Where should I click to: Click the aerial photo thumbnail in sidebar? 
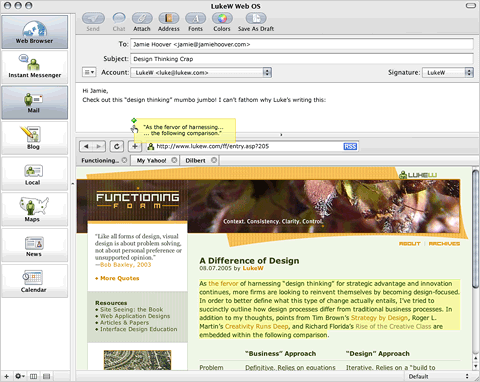pos(137,360)
